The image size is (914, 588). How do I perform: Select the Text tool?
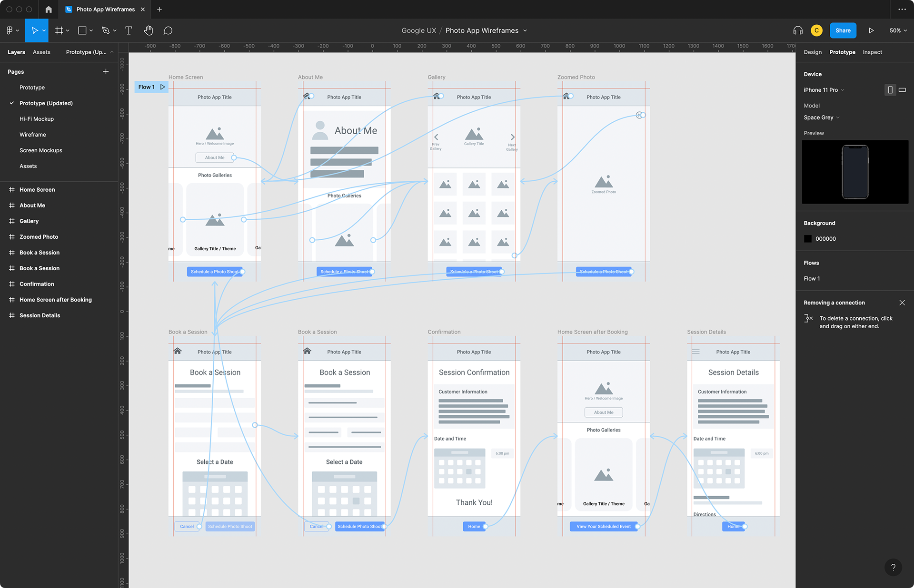(x=129, y=30)
